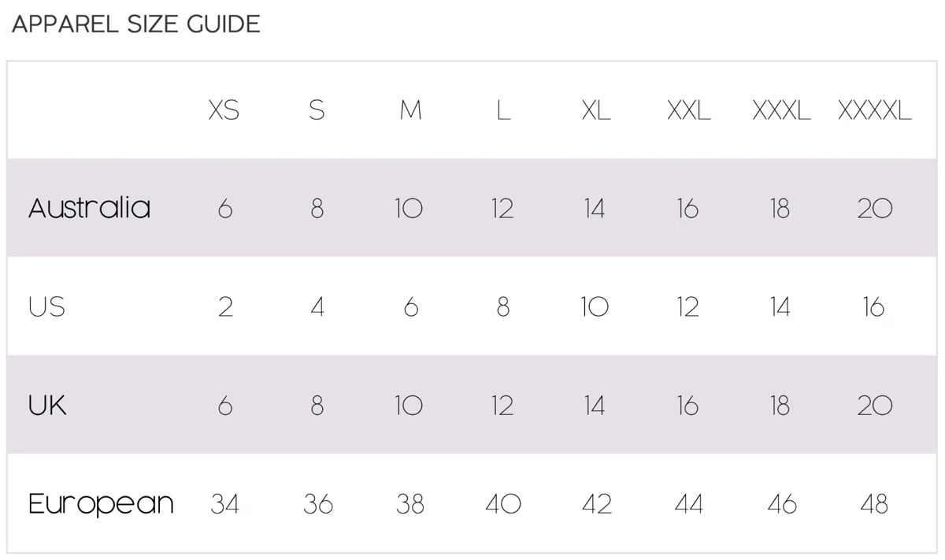This screenshot has height=560, width=945.
Task: Click European size 44 under XXL
Action: click(688, 504)
